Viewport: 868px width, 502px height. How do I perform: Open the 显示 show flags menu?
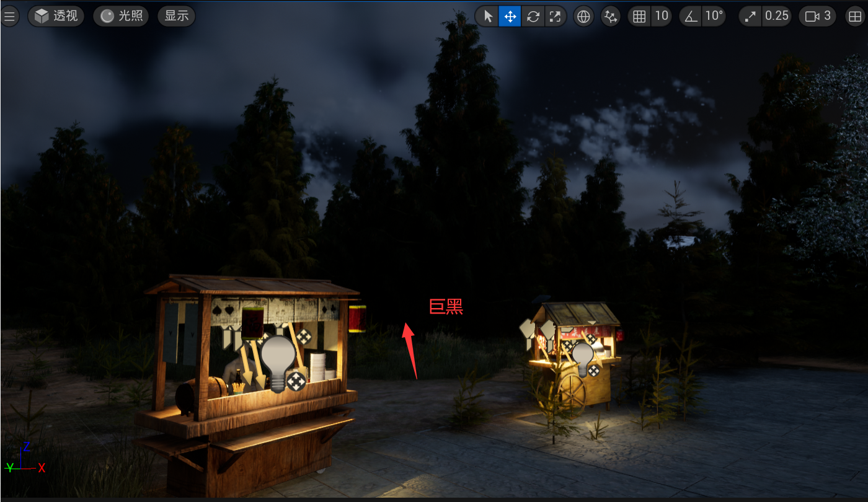click(177, 16)
